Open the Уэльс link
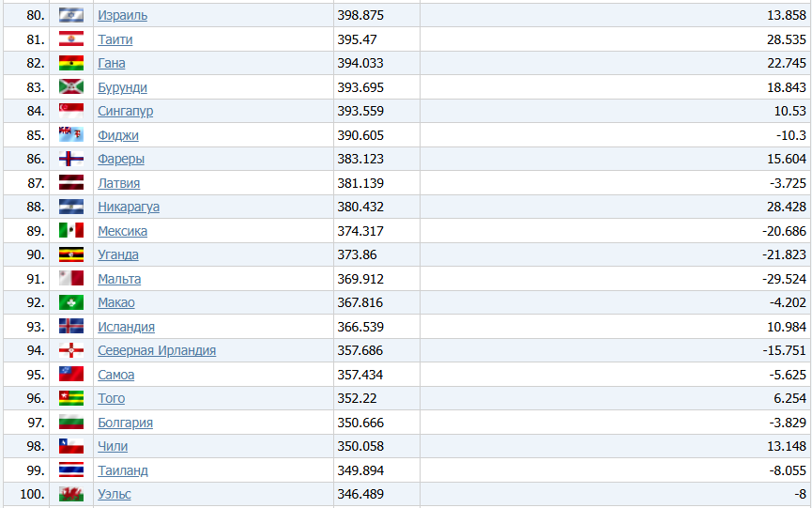 pos(115,494)
